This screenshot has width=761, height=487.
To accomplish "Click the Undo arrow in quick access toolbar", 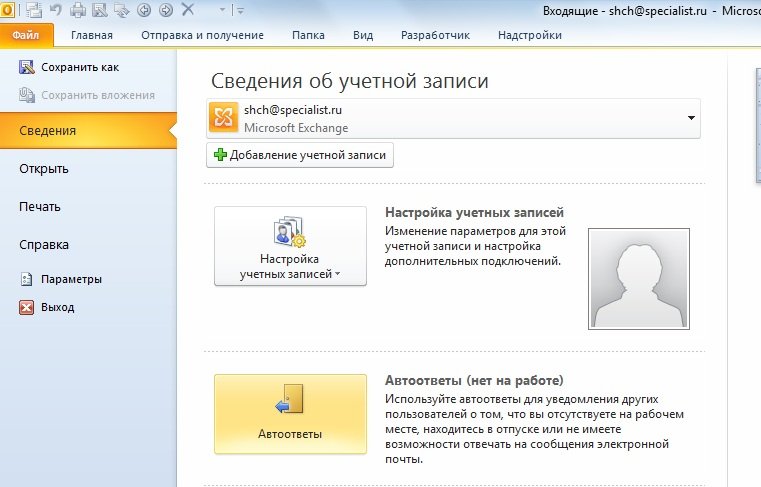I will [x=56, y=10].
